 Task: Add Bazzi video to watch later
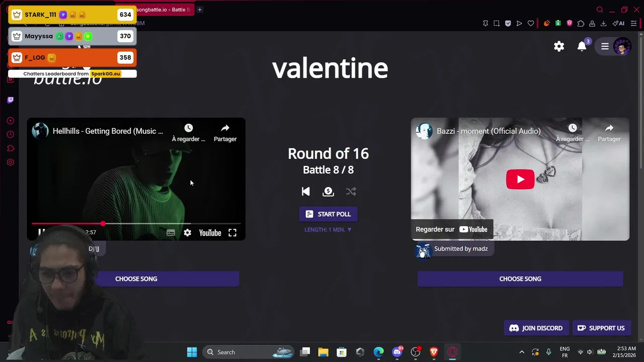coord(573,133)
